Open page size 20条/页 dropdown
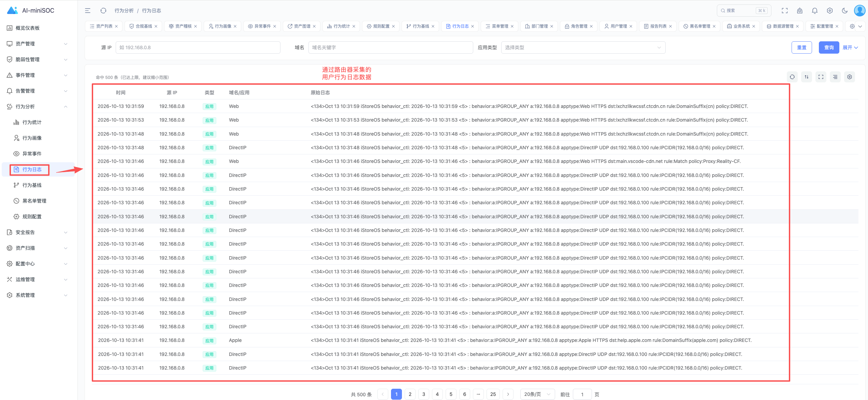868x400 pixels. tap(537, 394)
